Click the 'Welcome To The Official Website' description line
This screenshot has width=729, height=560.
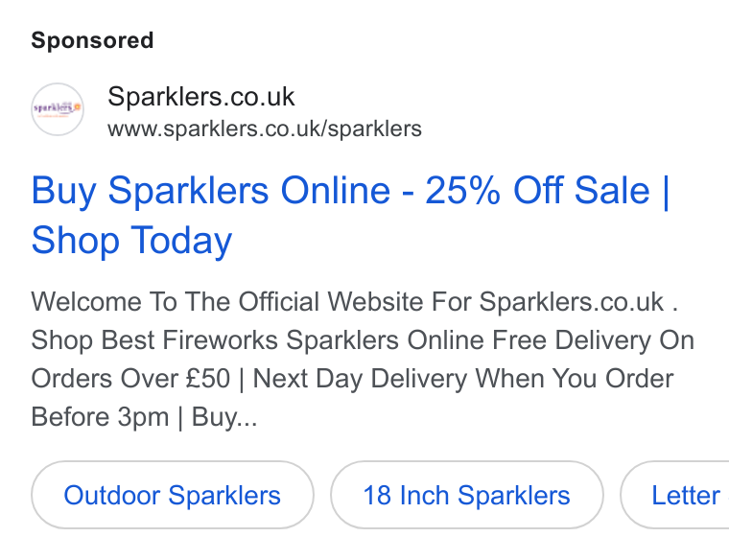point(354,302)
